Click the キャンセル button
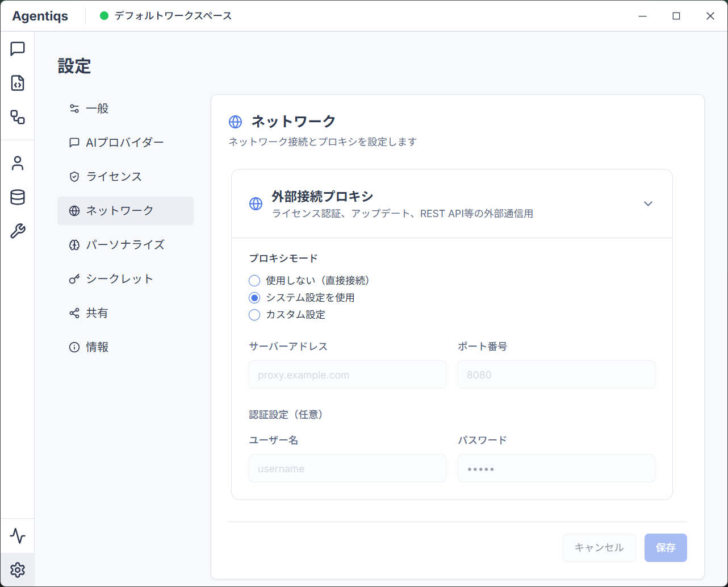The width and height of the screenshot is (728, 587). click(599, 548)
